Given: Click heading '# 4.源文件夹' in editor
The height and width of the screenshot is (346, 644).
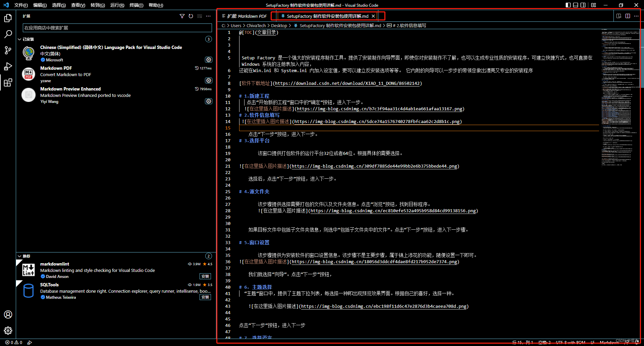Looking at the screenshot, I should pos(254,192).
